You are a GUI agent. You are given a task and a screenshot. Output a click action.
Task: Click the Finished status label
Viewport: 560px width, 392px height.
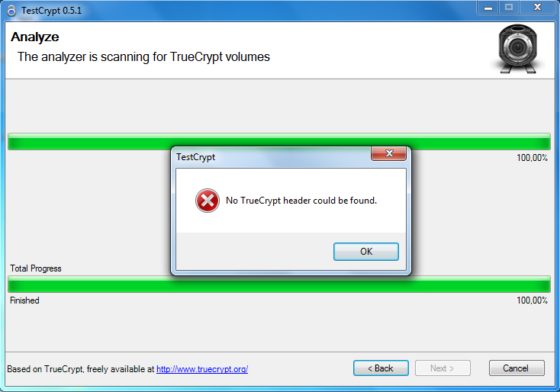tap(24, 300)
